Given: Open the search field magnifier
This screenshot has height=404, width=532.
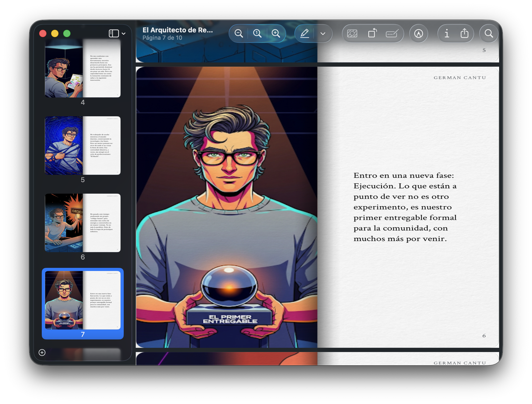Looking at the screenshot, I should point(489,33).
